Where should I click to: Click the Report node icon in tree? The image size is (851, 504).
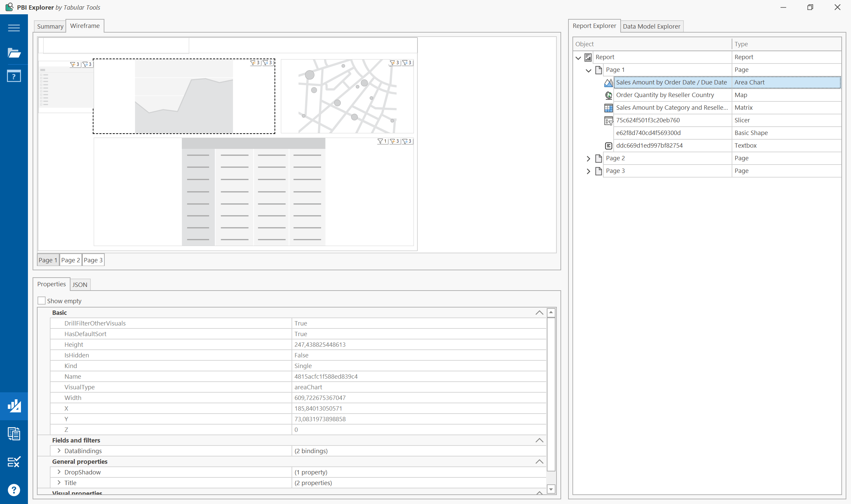tap(588, 58)
